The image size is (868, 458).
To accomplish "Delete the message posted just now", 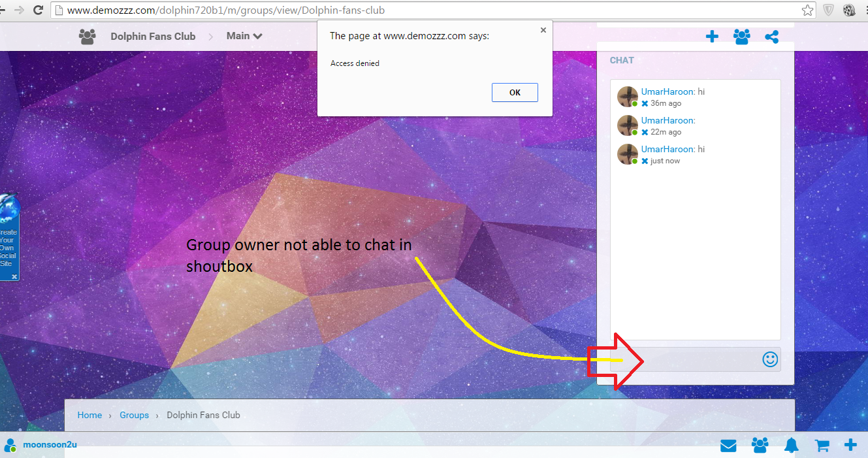I will click(645, 161).
